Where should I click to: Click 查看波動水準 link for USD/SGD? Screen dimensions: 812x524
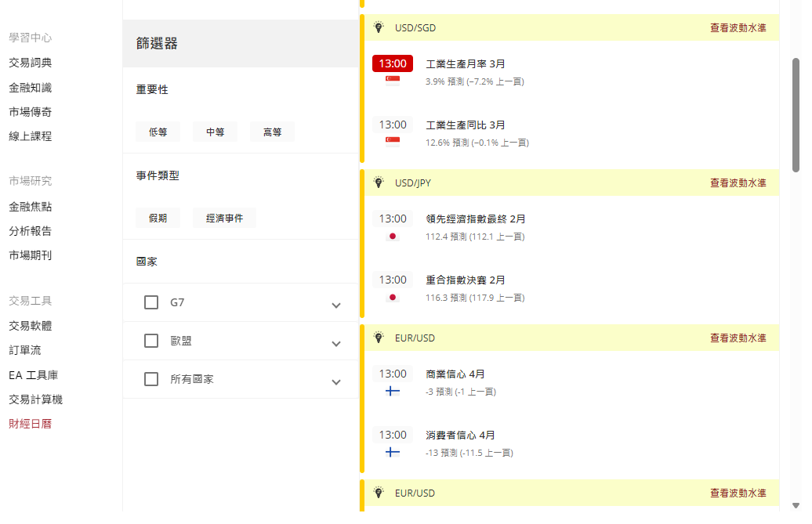738,27
